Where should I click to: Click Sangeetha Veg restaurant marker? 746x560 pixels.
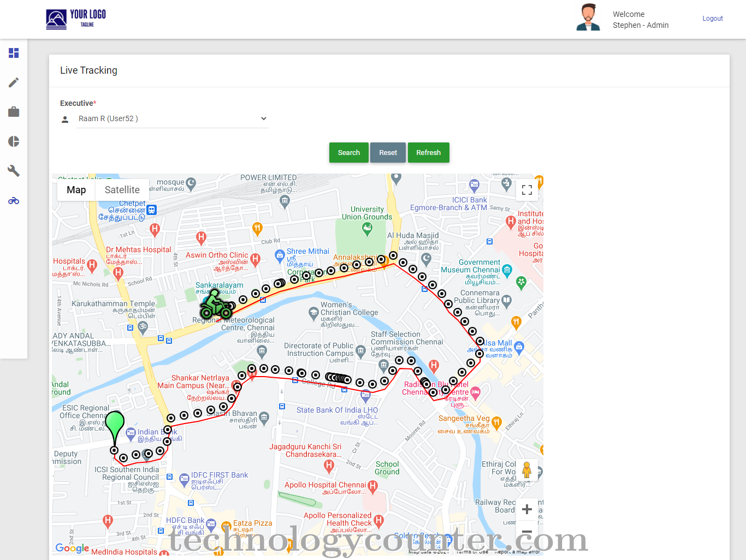point(496,422)
